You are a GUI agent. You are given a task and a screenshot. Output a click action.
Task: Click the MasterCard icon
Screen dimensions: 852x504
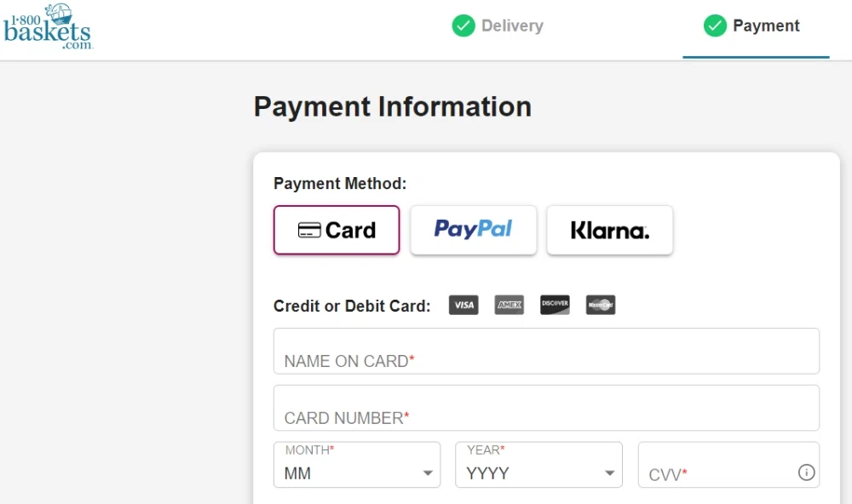[601, 305]
